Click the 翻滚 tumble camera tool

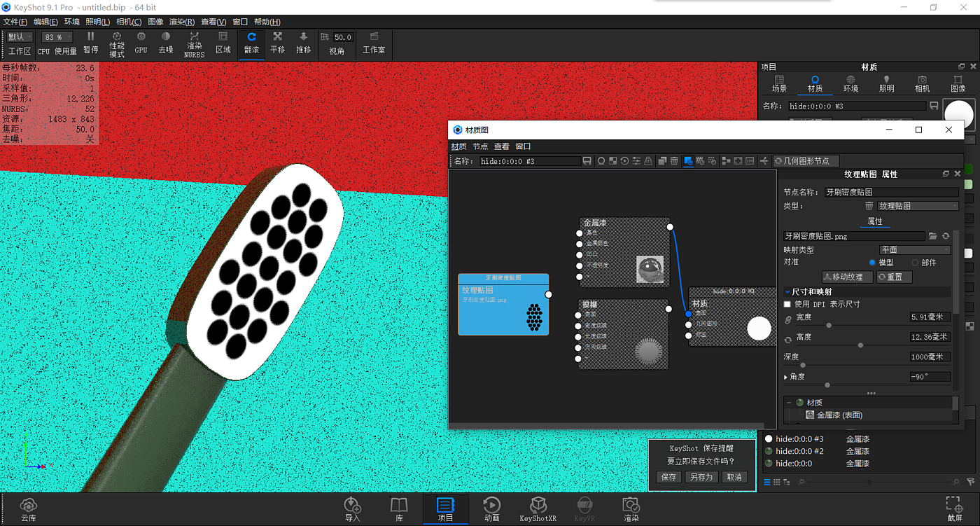coord(251,43)
